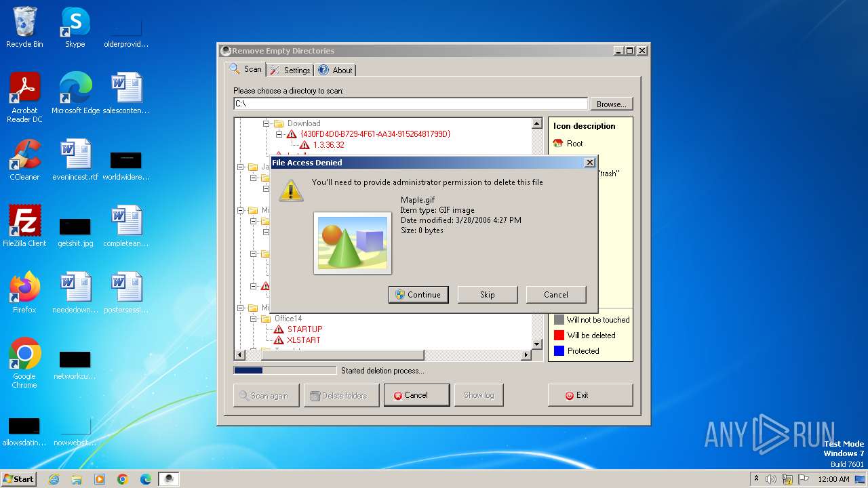
Task: Cancel the File Access Denied dialog
Action: point(556,295)
